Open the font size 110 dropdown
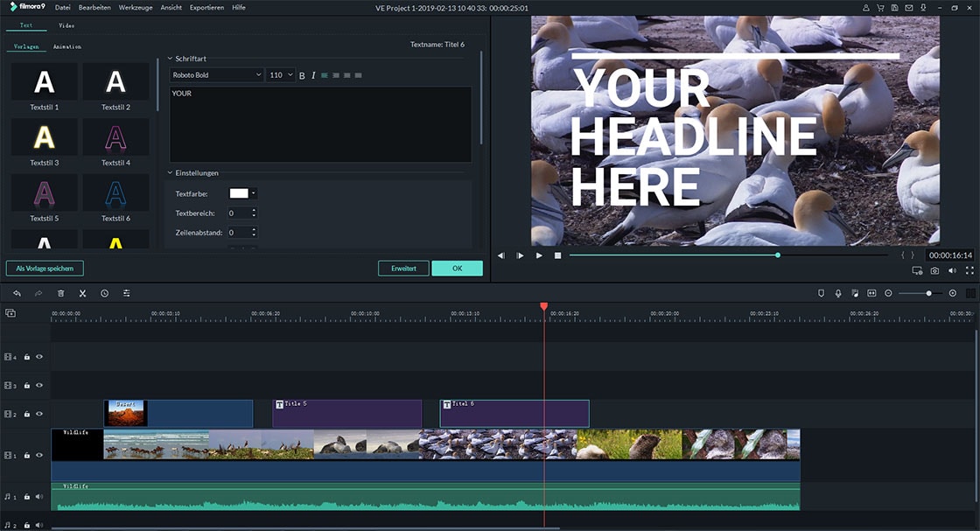This screenshot has width=980, height=531. click(281, 75)
